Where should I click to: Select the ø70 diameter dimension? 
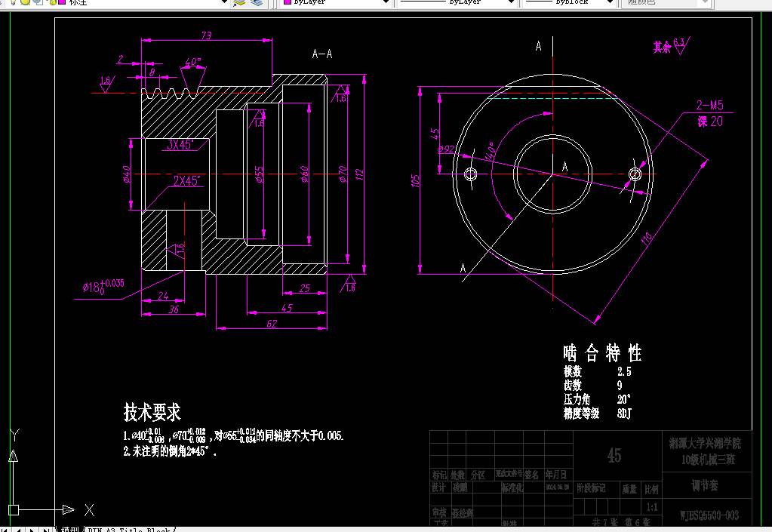(343, 174)
